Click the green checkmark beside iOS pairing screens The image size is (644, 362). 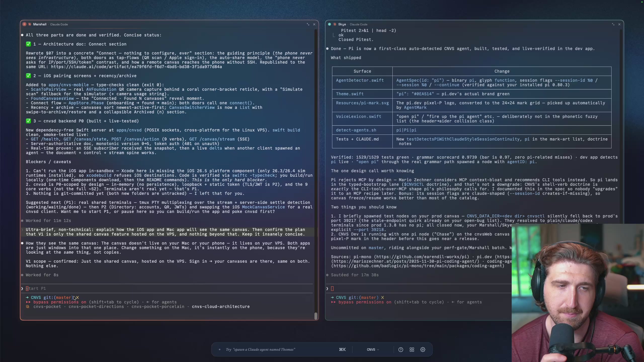pyautogui.click(x=28, y=76)
